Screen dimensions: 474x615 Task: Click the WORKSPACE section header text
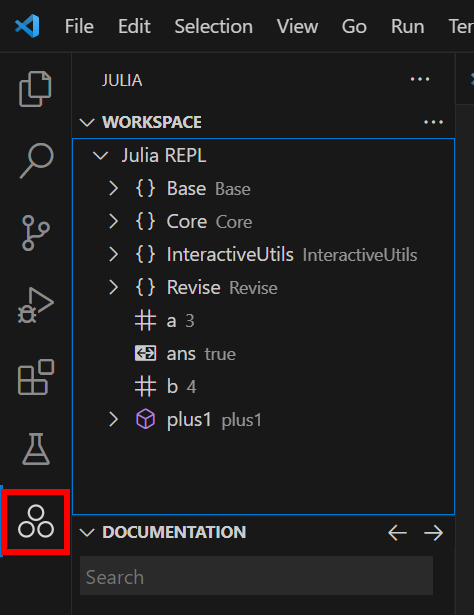click(152, 122)
